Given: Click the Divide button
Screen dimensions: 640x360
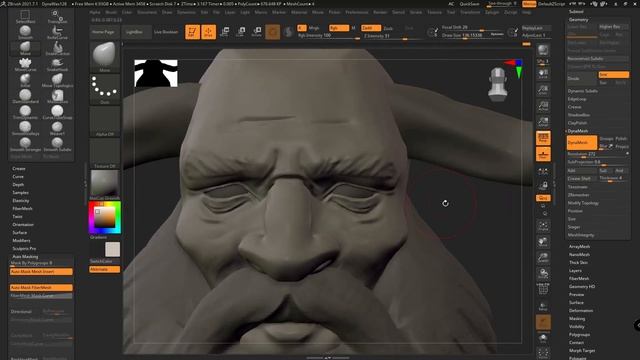Looking at the screenshot, I should coord(582,78).
